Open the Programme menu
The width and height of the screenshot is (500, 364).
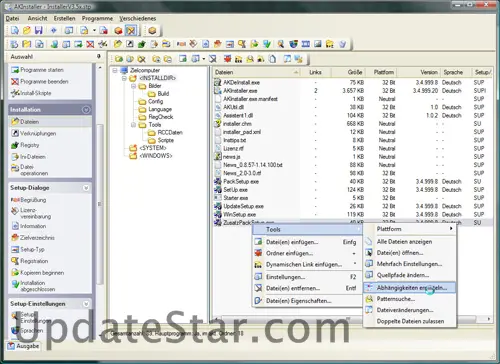[97, 18]
